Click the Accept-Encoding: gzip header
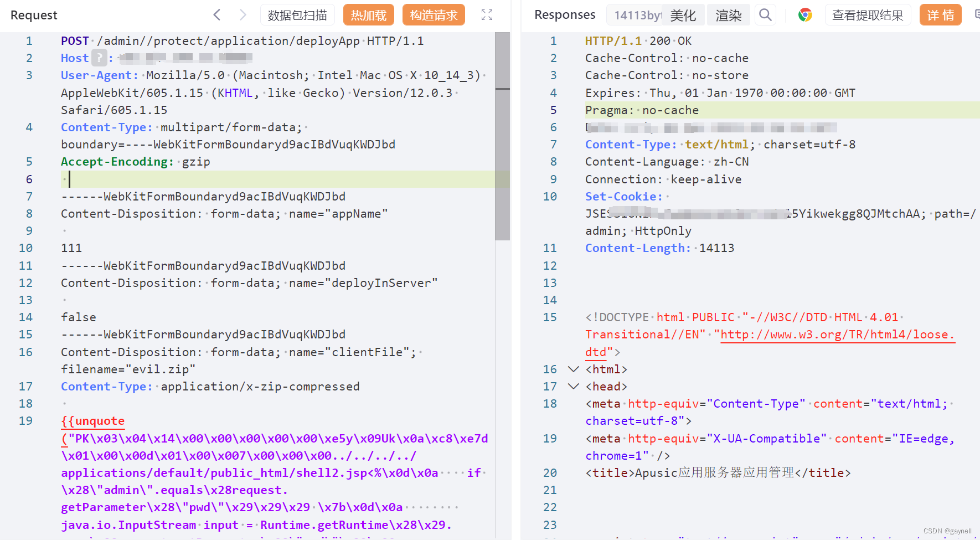This screenshot has height=540, width=980. 136,162
